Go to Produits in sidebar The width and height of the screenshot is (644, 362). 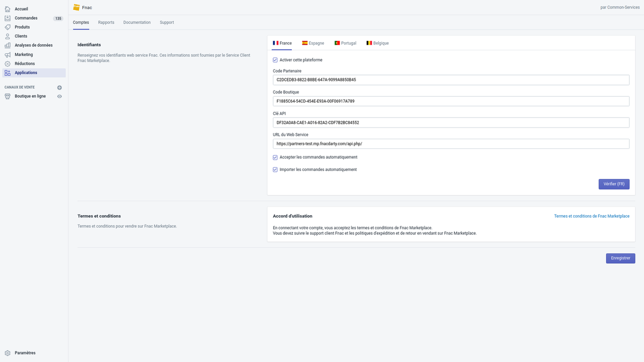34,27
